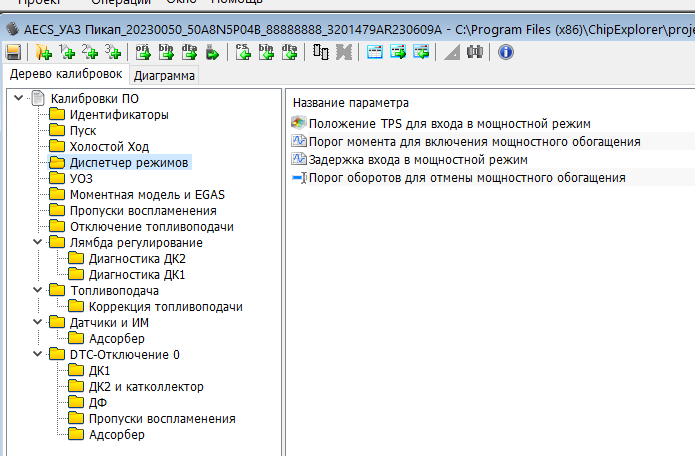Viewport: 695px width, 456px height.
Task: Open the TPS position parameter map icon
Action: click(298, 123)
